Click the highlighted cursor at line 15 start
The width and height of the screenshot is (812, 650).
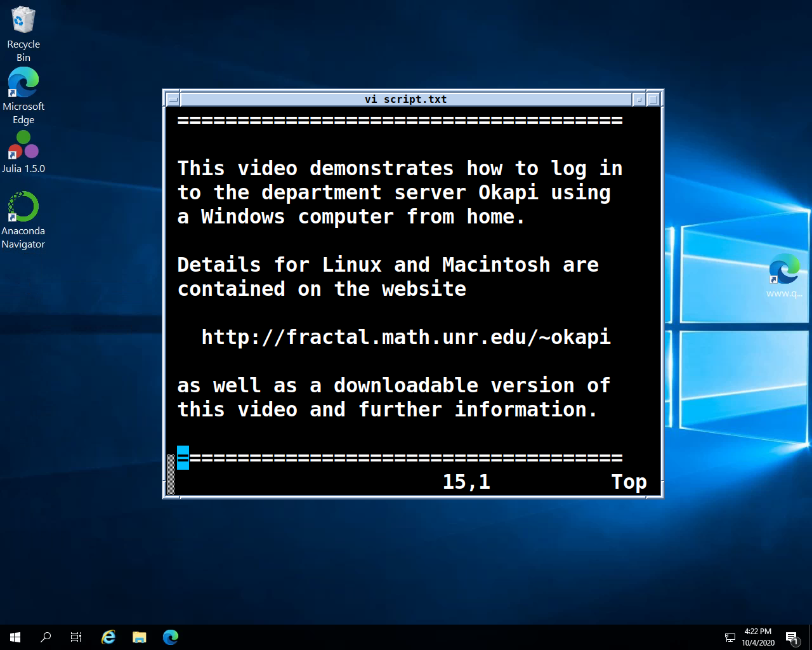[183, 458]
